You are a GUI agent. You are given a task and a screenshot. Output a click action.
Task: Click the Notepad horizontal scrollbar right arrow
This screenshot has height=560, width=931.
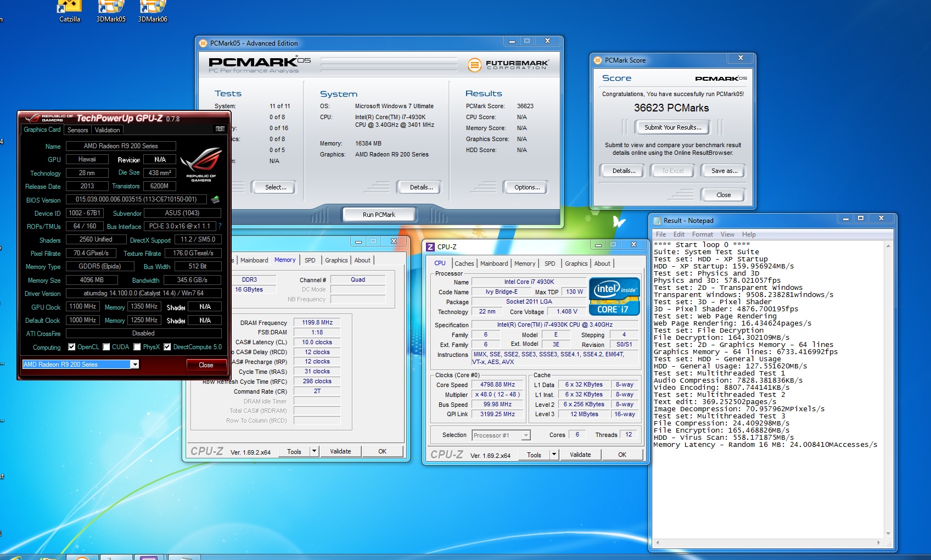(x=878, y=542)
